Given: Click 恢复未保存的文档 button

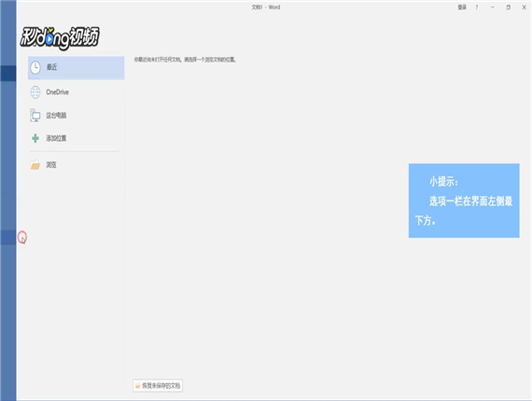Looking at the screenshot, I should click(158, 385).
